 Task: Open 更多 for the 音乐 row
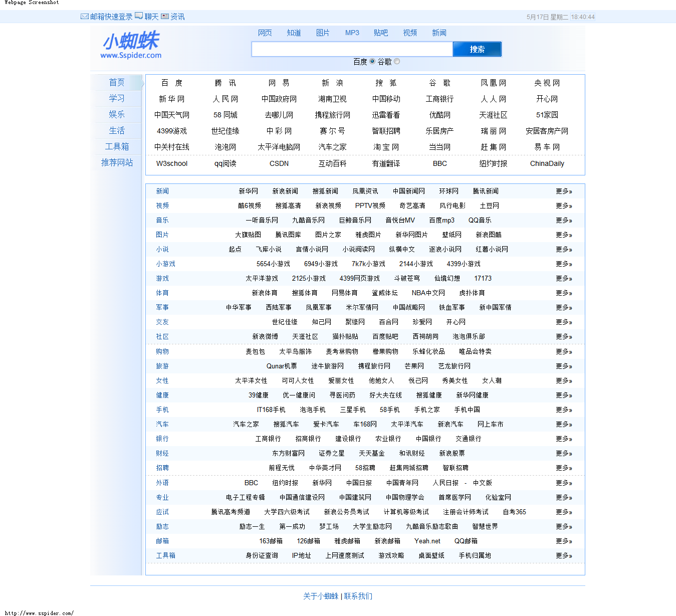[x=564, y=221]
